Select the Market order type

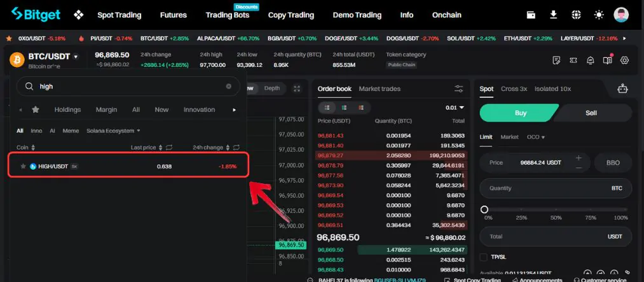(509, 137)
